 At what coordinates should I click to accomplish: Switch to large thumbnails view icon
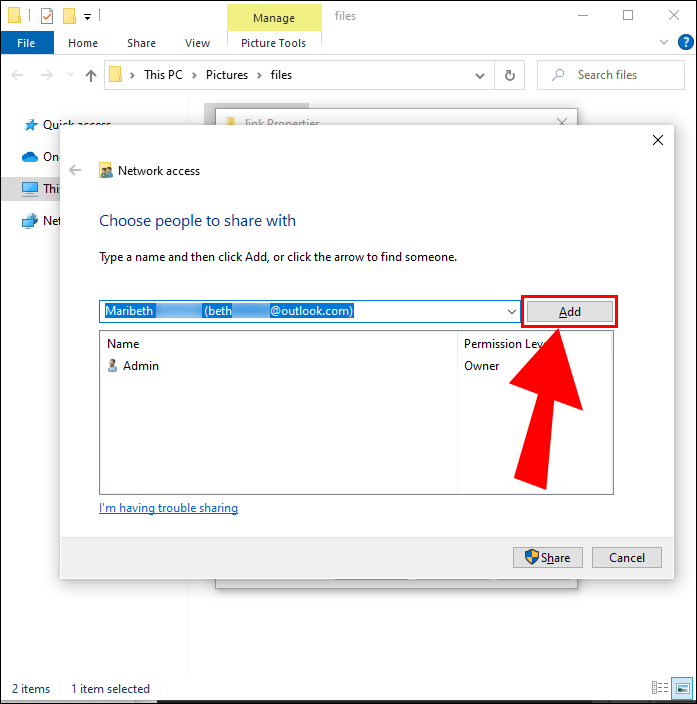pos(682,688)
